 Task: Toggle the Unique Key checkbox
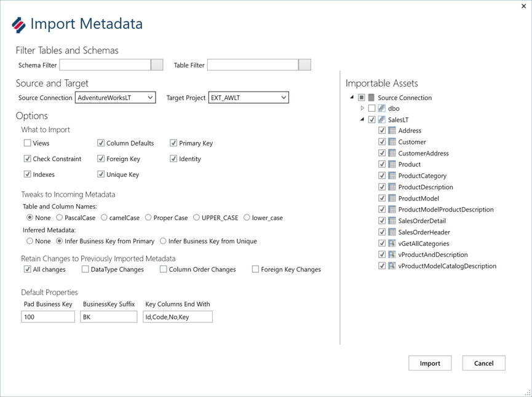click(x=101, y=175)
